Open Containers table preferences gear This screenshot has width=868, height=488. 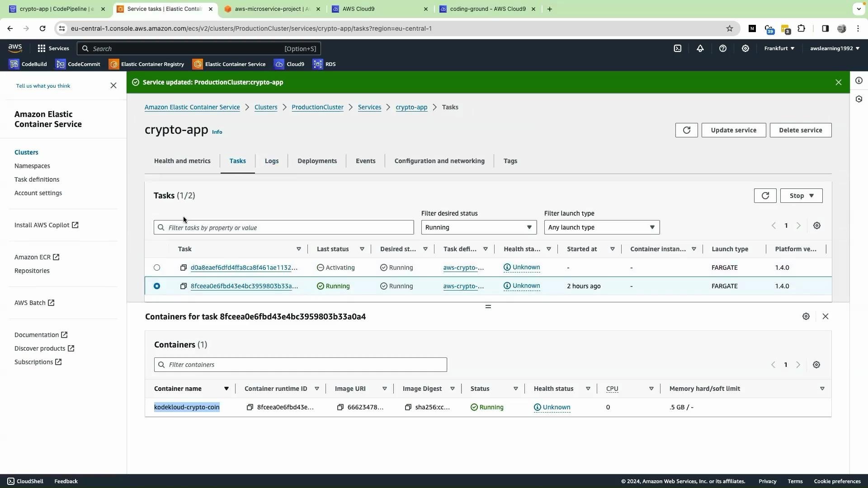[816, 365]
